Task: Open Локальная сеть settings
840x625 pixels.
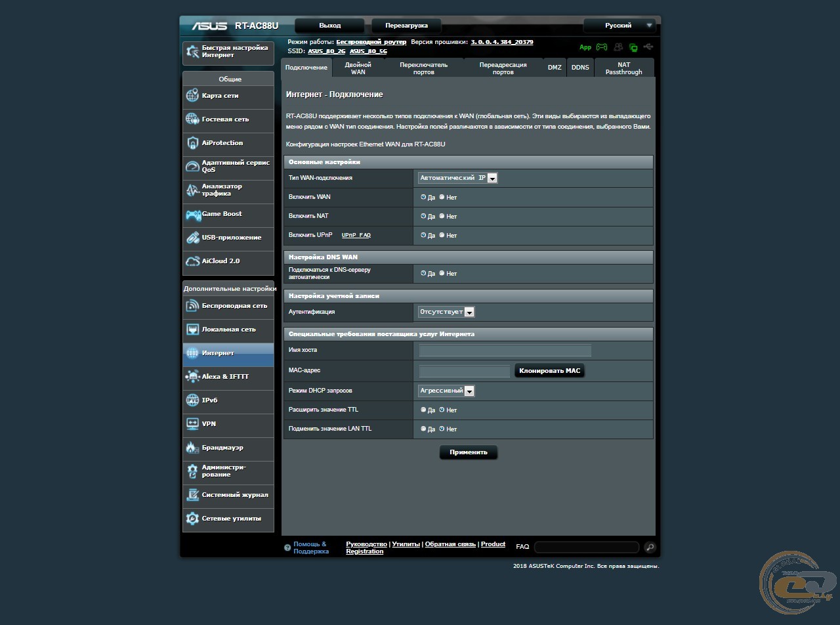Action: (228, 330)
